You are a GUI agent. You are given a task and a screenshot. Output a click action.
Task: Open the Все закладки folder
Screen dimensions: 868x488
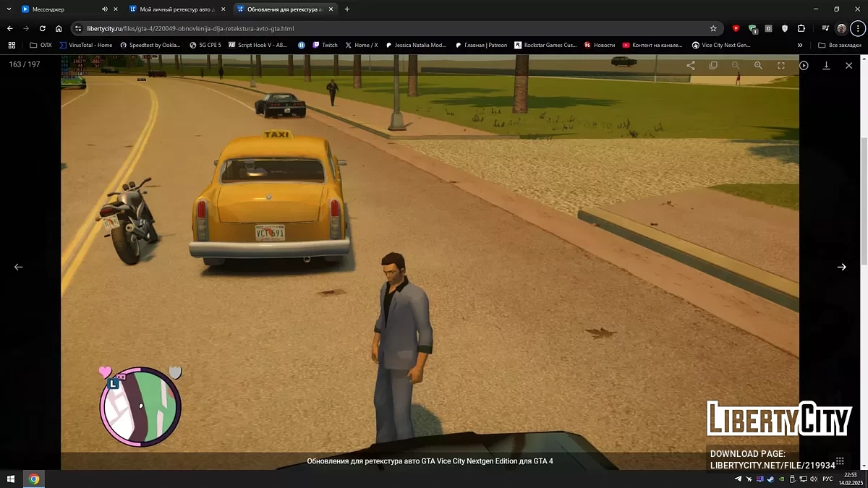(839, 45)
